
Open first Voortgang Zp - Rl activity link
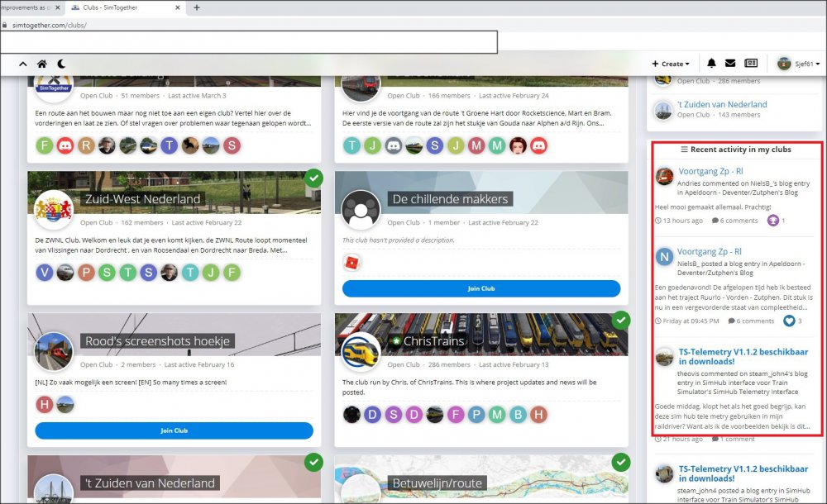point(709,169)
